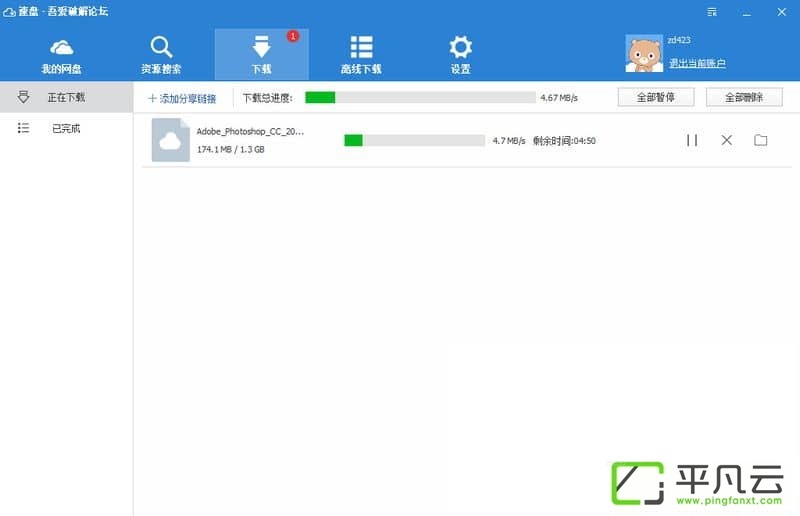This screenshot has height=516, width=800.
Task: Open the 资源搜索 search tab
Action: click(161, 56)
